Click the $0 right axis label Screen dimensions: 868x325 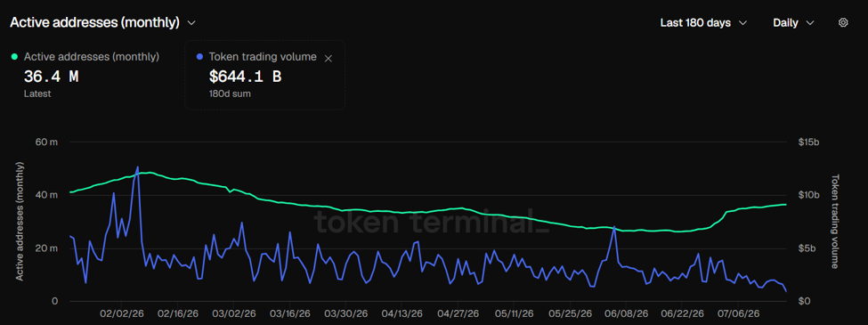point(803,301)
